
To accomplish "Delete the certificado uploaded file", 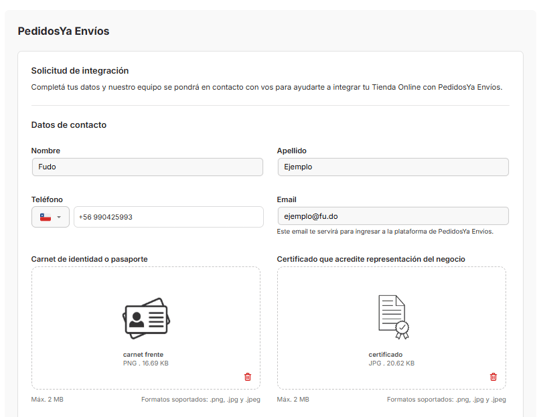I will pyautogui.click(x=493, y=377).
